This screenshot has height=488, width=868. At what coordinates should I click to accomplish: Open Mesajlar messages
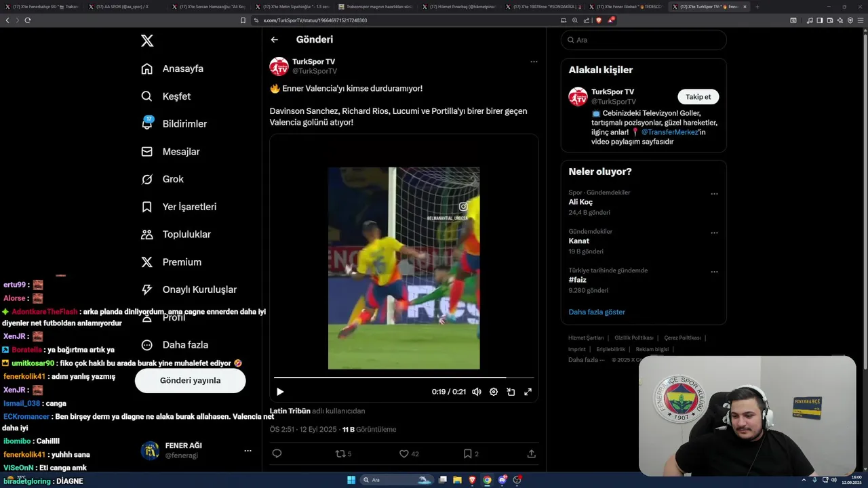[170, 152]
